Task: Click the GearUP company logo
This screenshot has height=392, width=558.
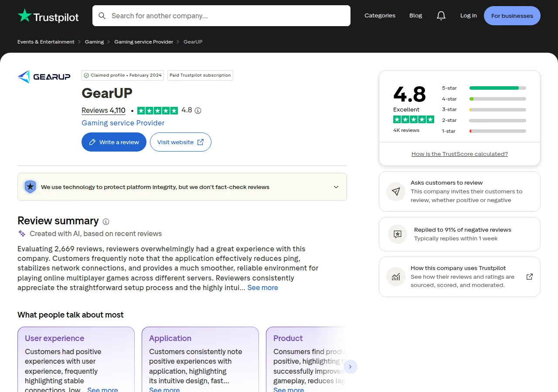Action: [44, 77]
